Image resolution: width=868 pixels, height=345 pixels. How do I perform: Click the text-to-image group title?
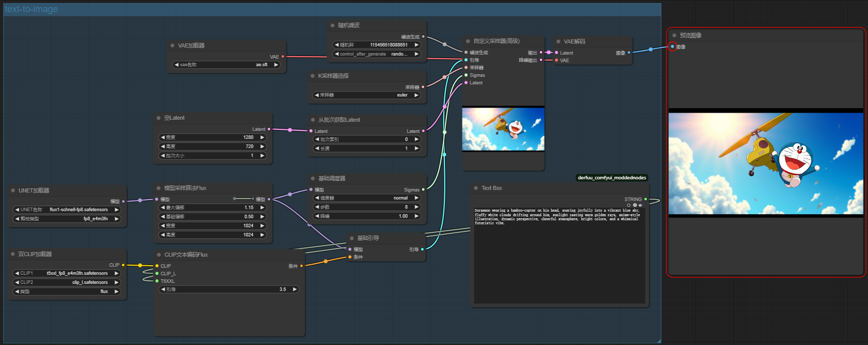(31, 9)
